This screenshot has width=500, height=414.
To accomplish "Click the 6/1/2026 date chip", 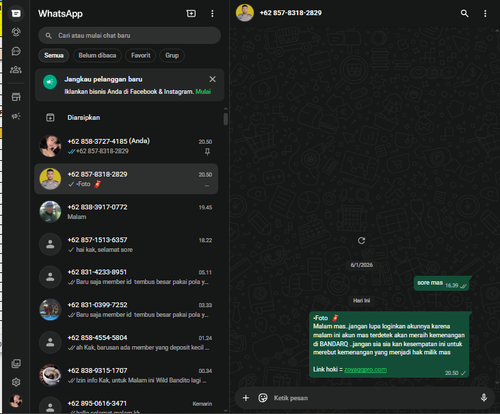I will tap(361, 265).
